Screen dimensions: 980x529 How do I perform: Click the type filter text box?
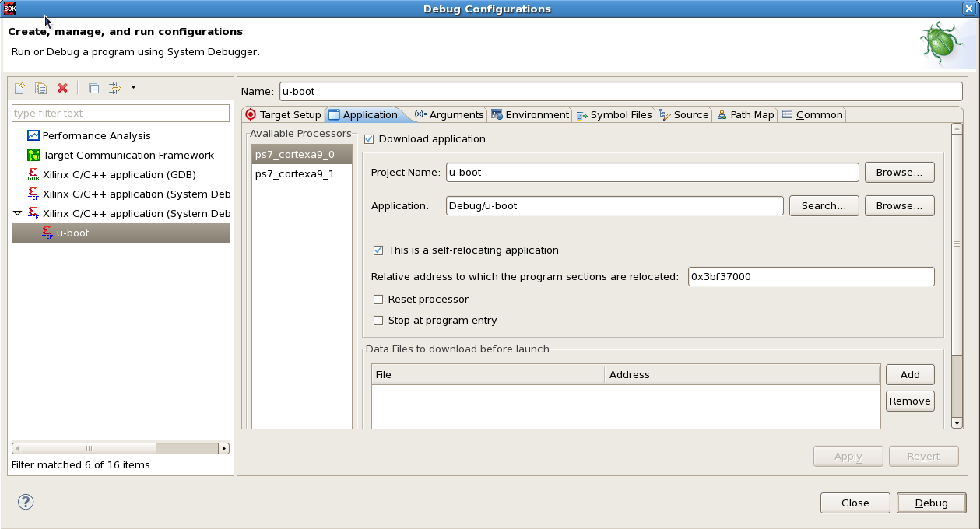pyautogui.click(x=121, y=113)
